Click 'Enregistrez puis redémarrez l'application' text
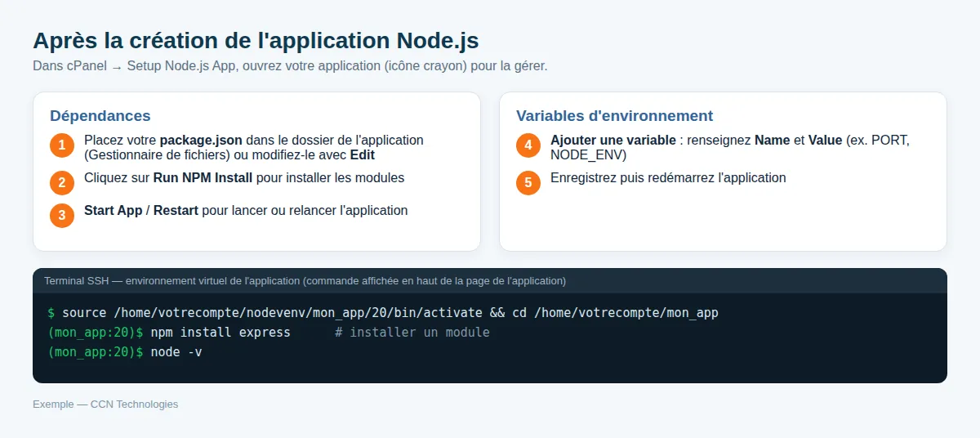The width and height of the screenshot is (980, 438). [668, 178]
